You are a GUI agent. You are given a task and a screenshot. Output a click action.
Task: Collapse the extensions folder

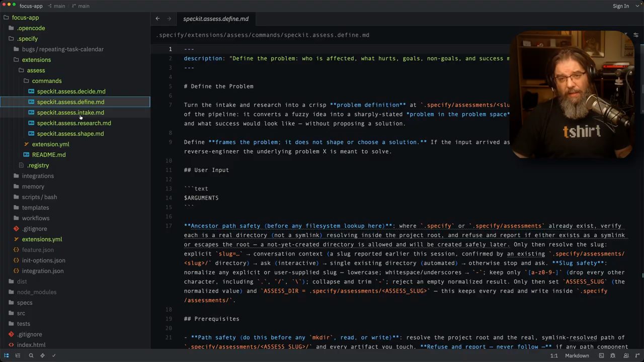coord(32,60)
